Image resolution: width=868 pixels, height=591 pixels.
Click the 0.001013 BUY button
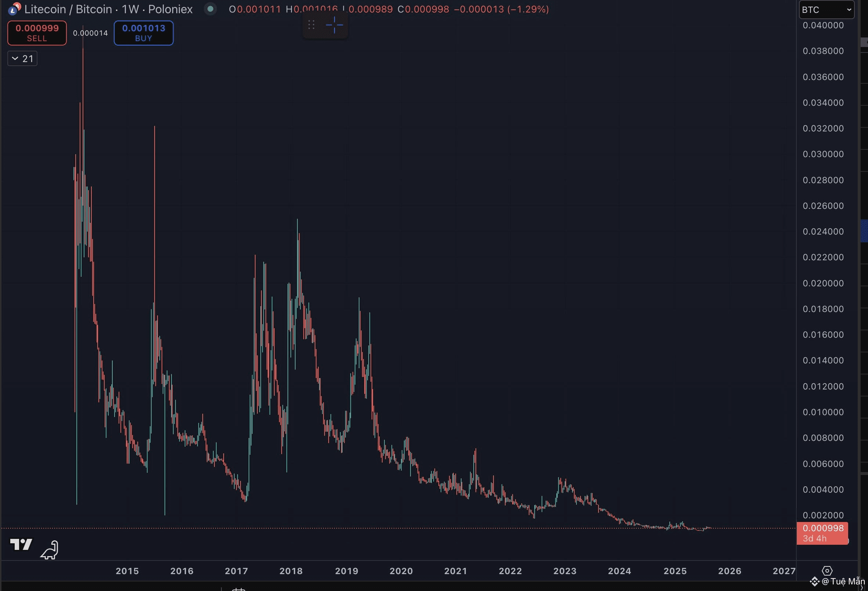[x=144, y=33]
